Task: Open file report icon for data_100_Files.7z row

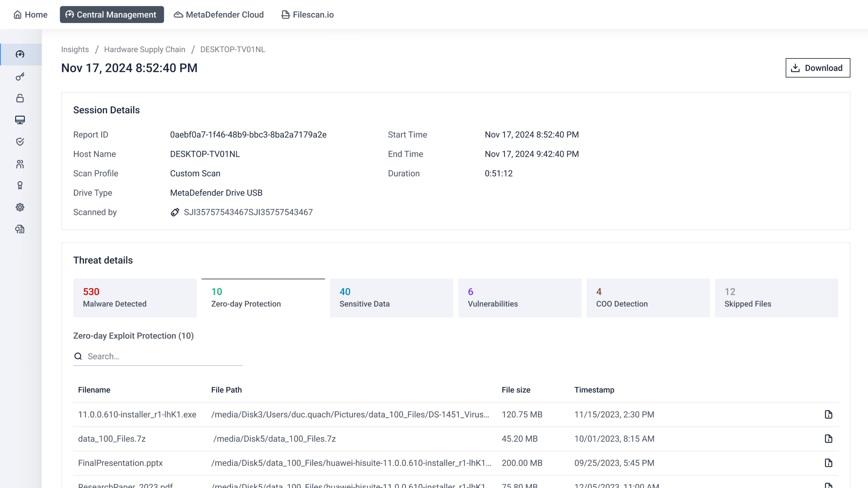Action: 828,439
